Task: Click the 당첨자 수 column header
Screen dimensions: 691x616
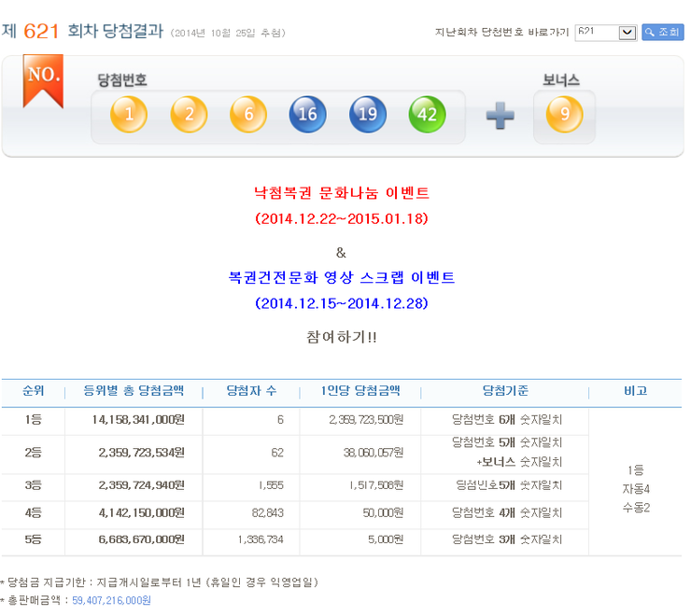Action: coord(251,391)
